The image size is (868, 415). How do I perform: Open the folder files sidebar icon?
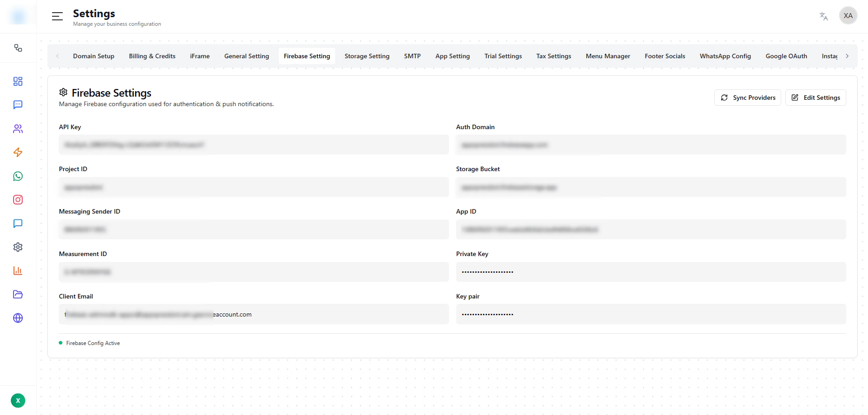pyautogui.click(x=18, y=294)
